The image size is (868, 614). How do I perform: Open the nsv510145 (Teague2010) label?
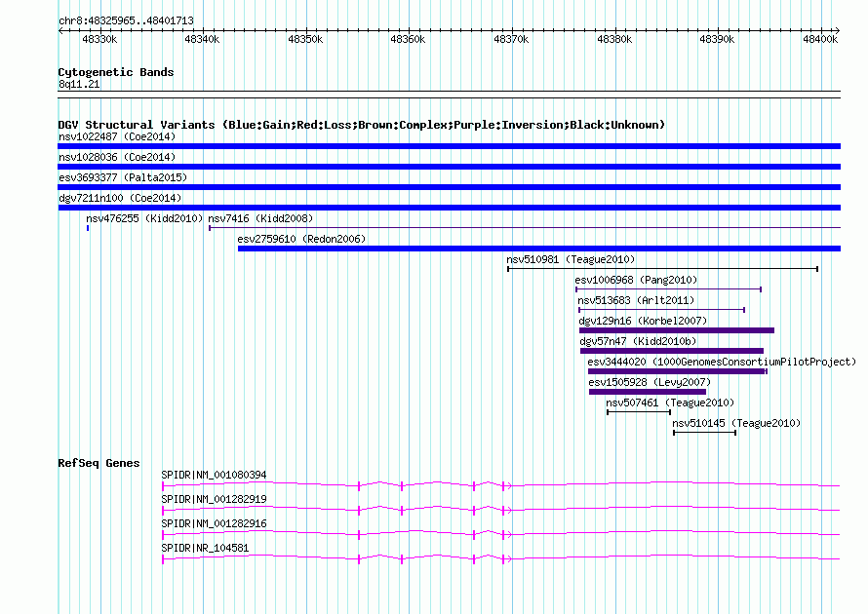click(x=735, y=423)
